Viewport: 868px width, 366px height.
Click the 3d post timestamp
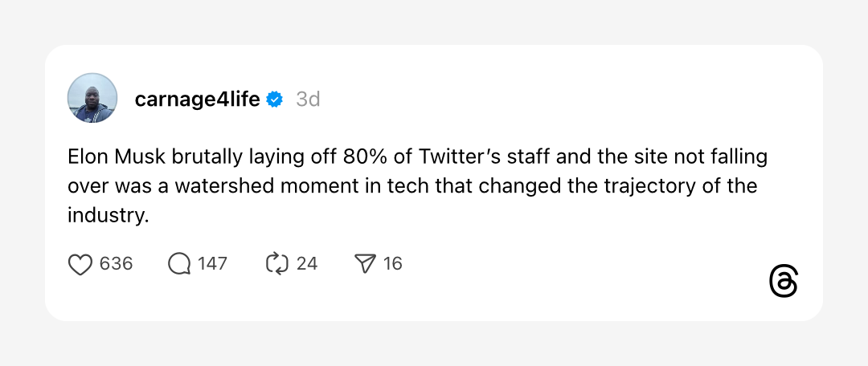(308, 100)
